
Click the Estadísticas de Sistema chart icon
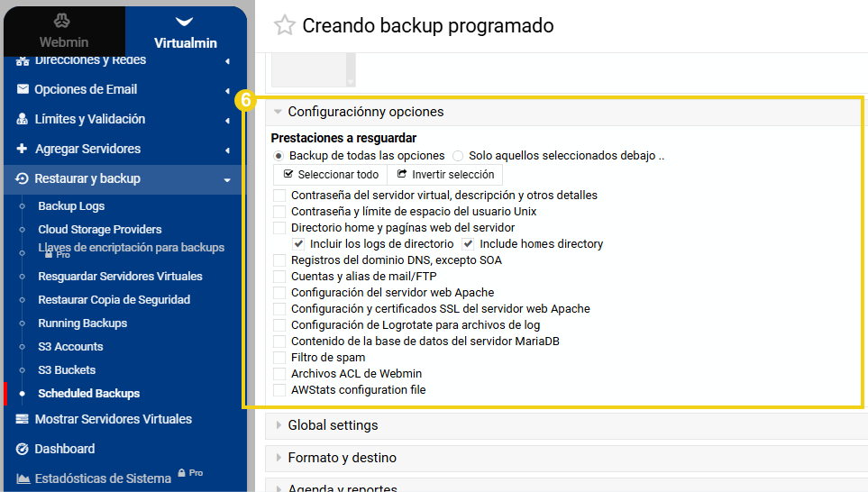(x=23, y=478)
